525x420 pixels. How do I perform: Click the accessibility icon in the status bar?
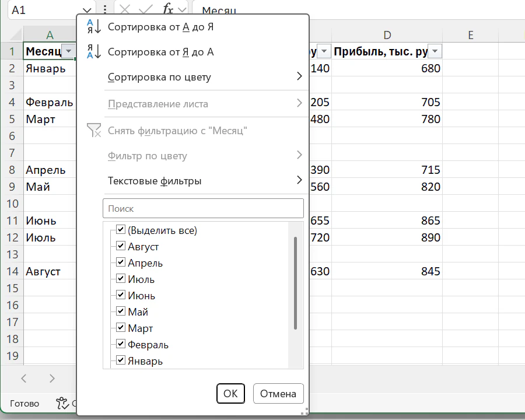click(62, 403)
